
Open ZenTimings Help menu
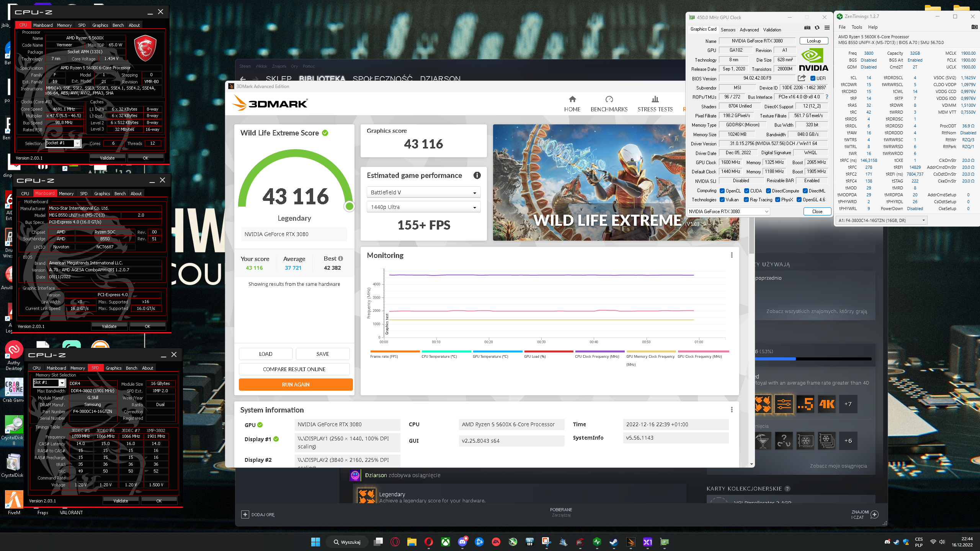(x=873, y=27)
